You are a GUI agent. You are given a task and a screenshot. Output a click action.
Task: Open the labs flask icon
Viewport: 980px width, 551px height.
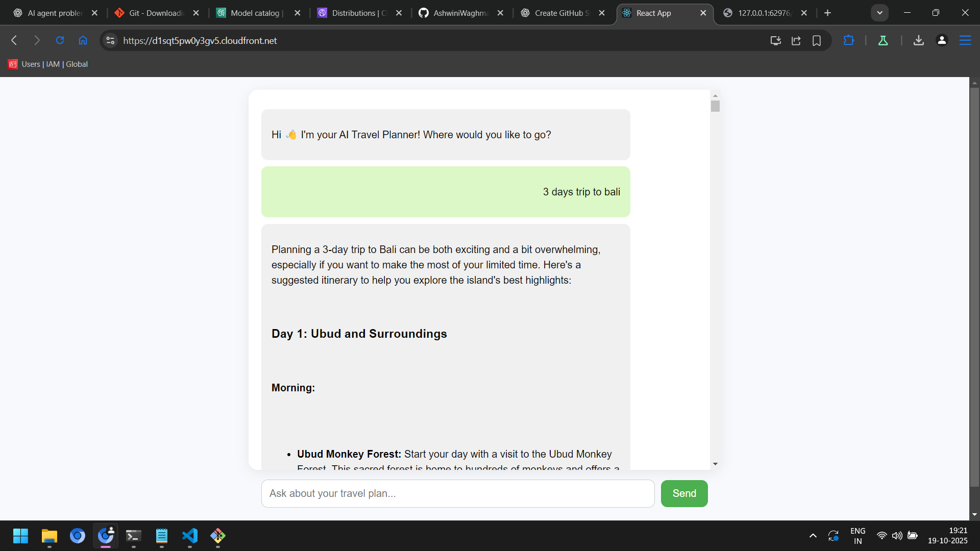click(x=883, y=40)
